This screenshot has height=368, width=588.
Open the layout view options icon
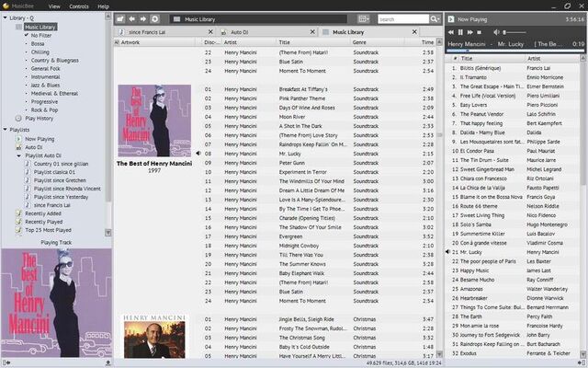tap(364, 18)
